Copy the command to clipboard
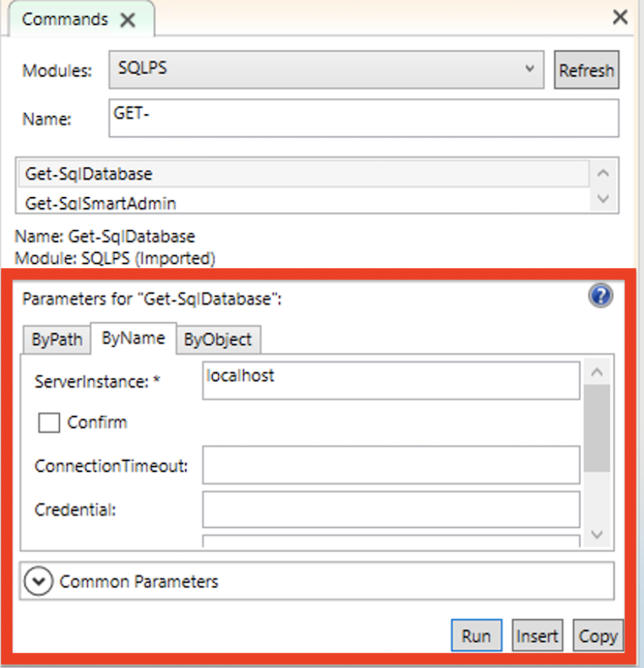 click(598, 636)
